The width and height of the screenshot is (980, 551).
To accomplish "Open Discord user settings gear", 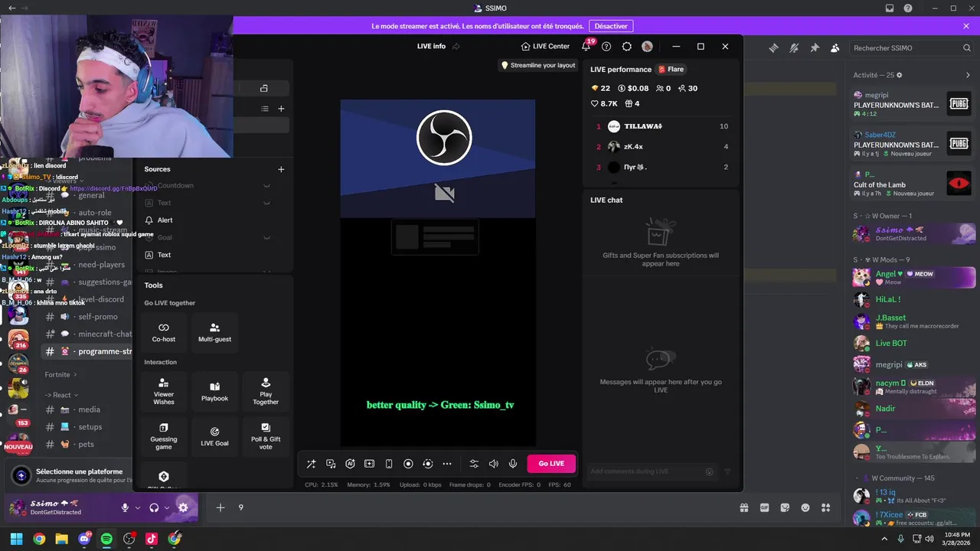I will click(x=183, y=507).
